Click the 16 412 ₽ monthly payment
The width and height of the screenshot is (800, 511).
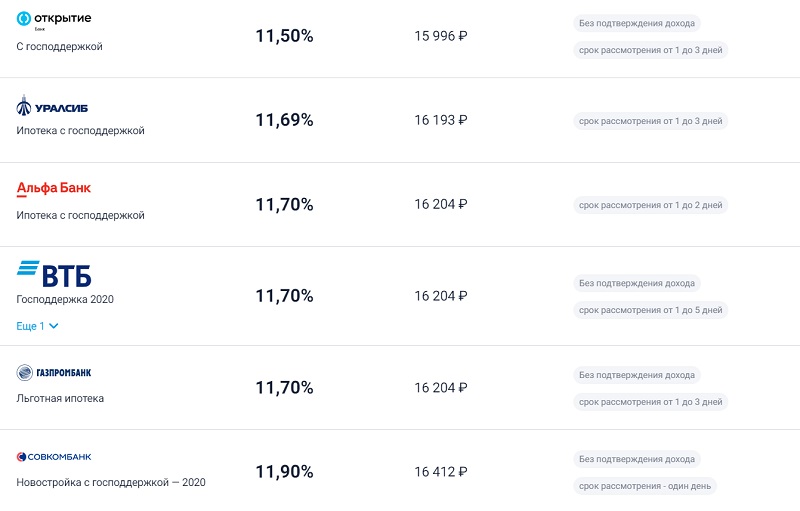[441, 472]
